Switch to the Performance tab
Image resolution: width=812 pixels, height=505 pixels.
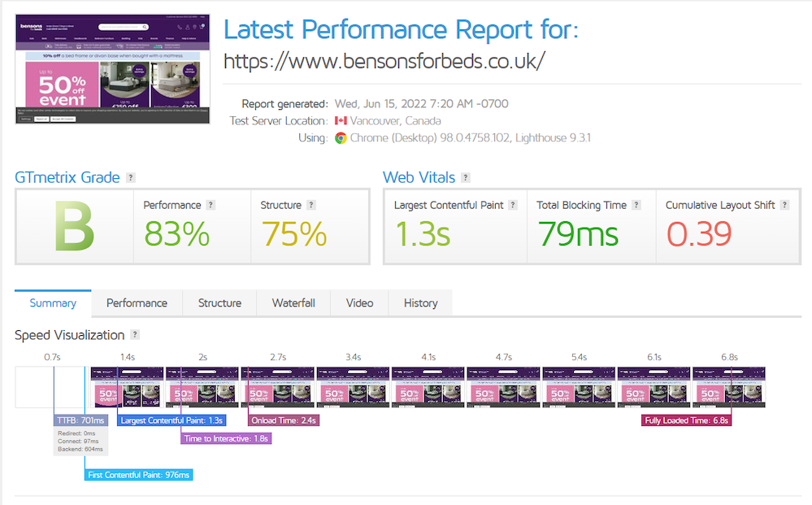click(x=137, y=303)
